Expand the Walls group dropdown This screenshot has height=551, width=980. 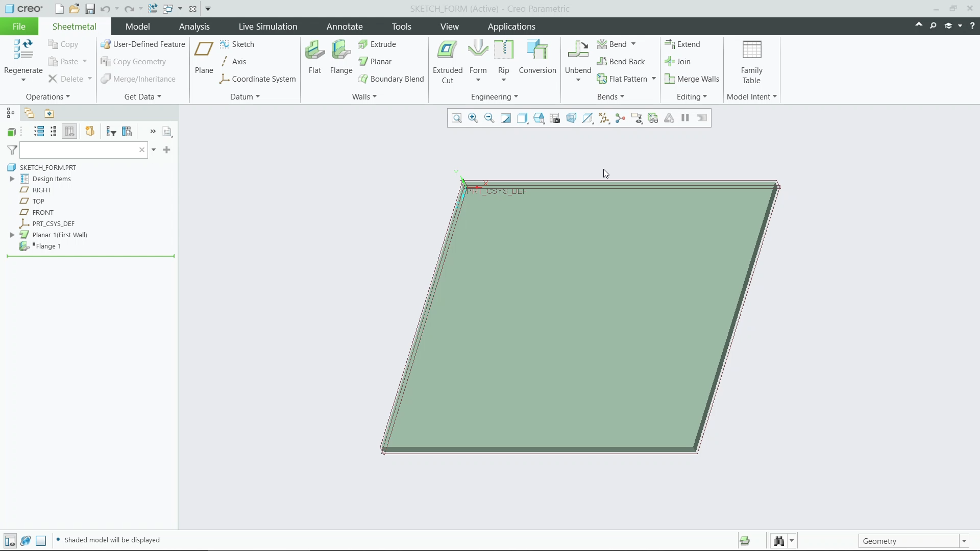click(364, 97)
